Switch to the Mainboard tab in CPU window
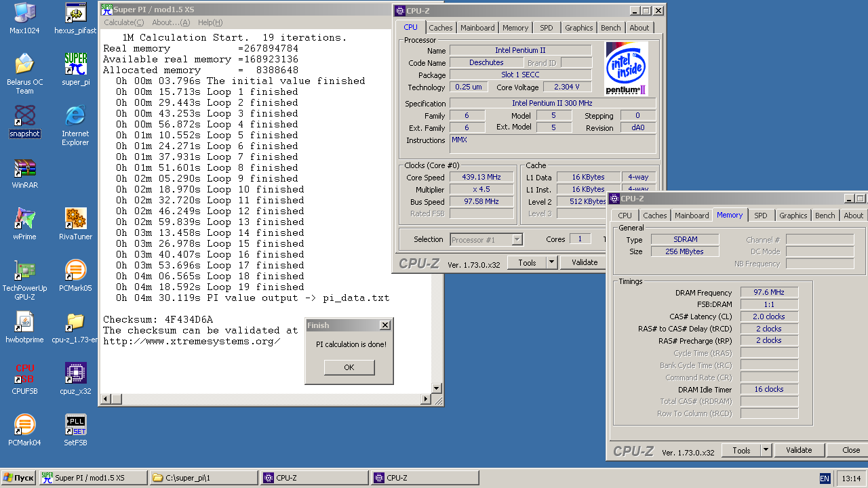The image size is (868, 488). coord(477,28)
